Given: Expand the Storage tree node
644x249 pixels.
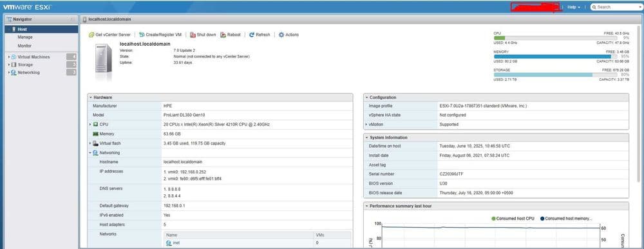Looking at the screenshot, I should tap(8, 65).
